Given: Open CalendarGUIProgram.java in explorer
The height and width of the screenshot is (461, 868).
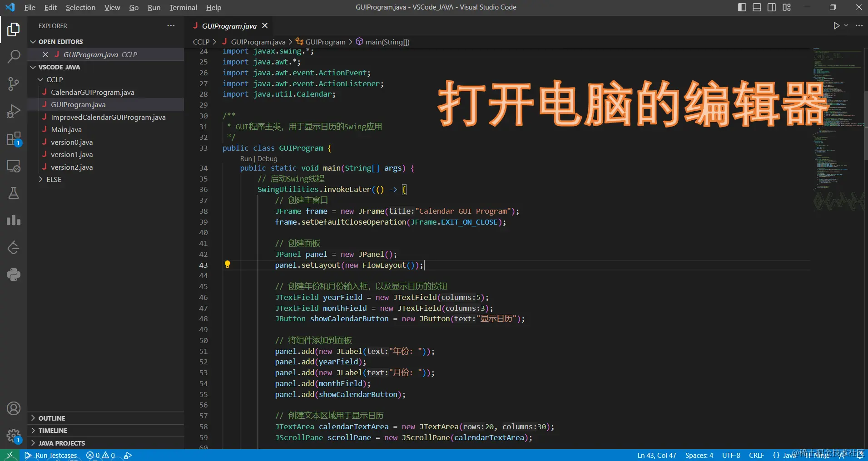Looking at the screenshot, I should point(105,92).
